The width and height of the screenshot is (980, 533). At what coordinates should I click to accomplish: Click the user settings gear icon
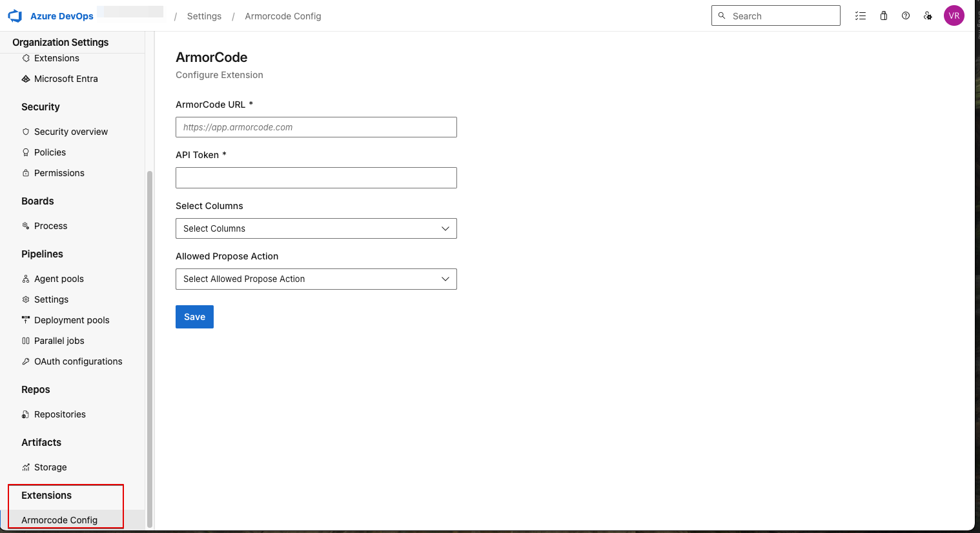928,15
